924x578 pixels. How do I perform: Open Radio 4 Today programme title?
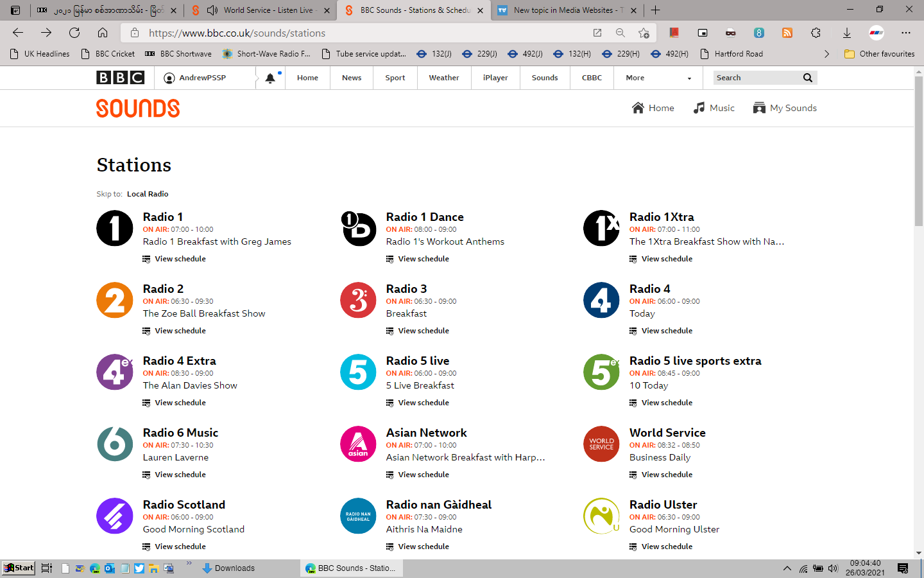coord(642,313)
